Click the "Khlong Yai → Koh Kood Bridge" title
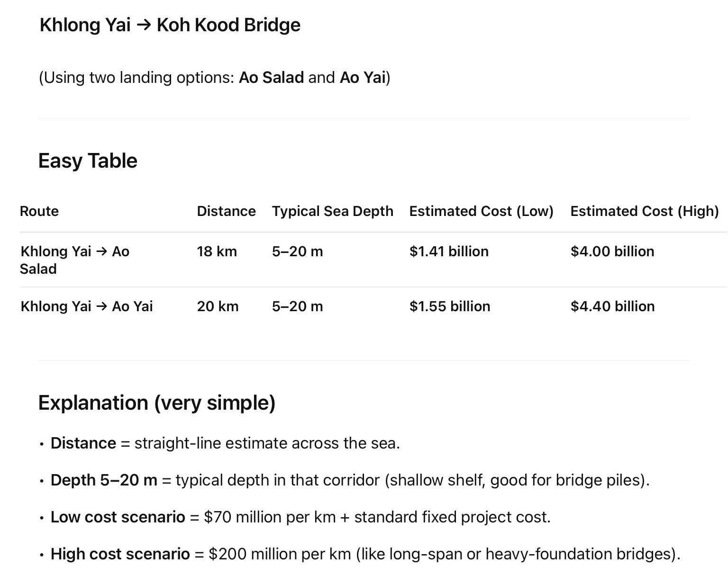The image size is (728, 584). (170, 25)
